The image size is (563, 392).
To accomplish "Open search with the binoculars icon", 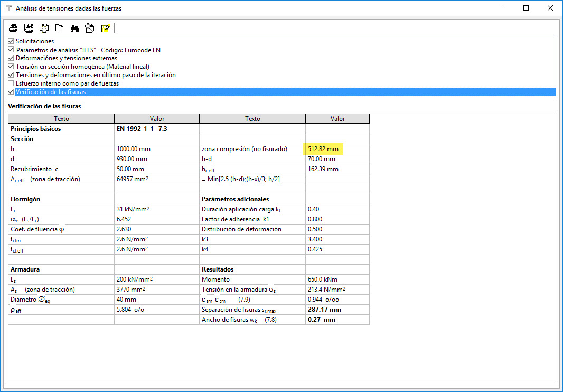I will (75, 28).
